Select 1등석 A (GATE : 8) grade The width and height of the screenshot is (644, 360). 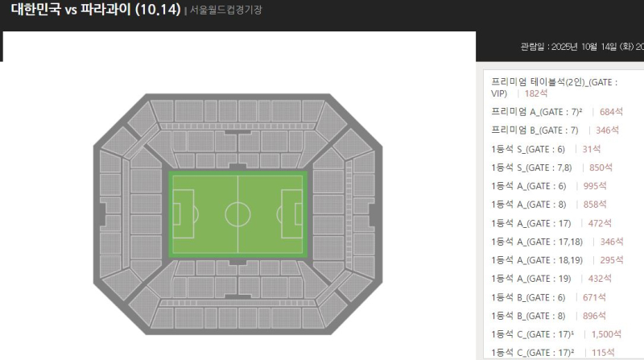528,205
